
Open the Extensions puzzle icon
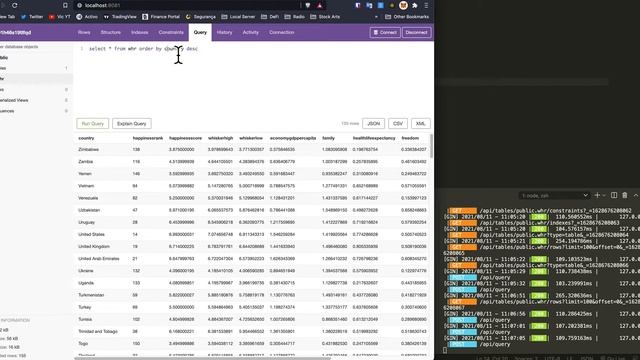coord(415,5)
